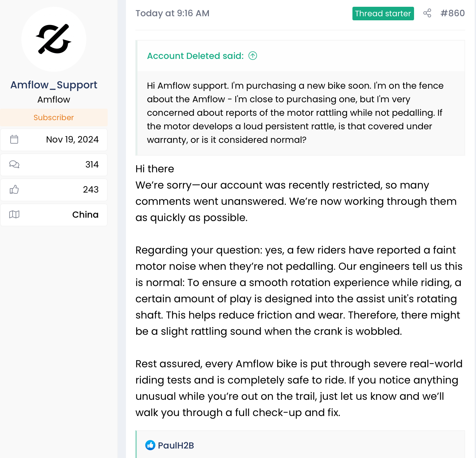Click the thumbs-up reaction score icon
This screenshot has height=458, width=476.
pos(14,190)
